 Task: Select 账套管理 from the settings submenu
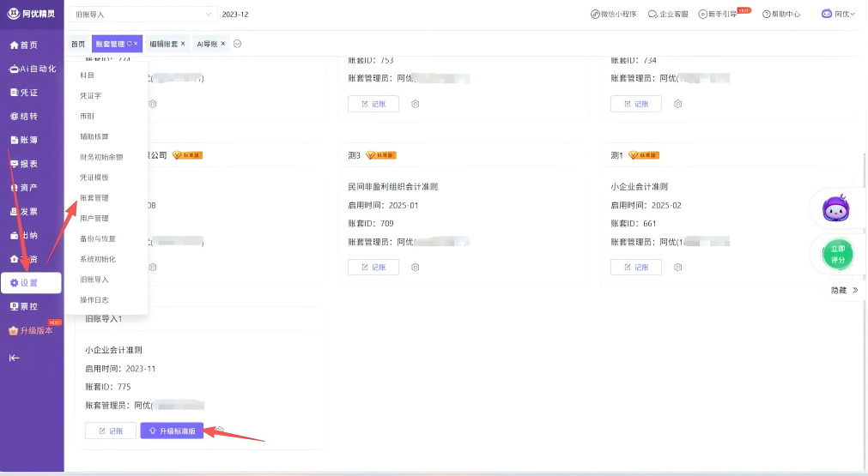coord(94,198)
